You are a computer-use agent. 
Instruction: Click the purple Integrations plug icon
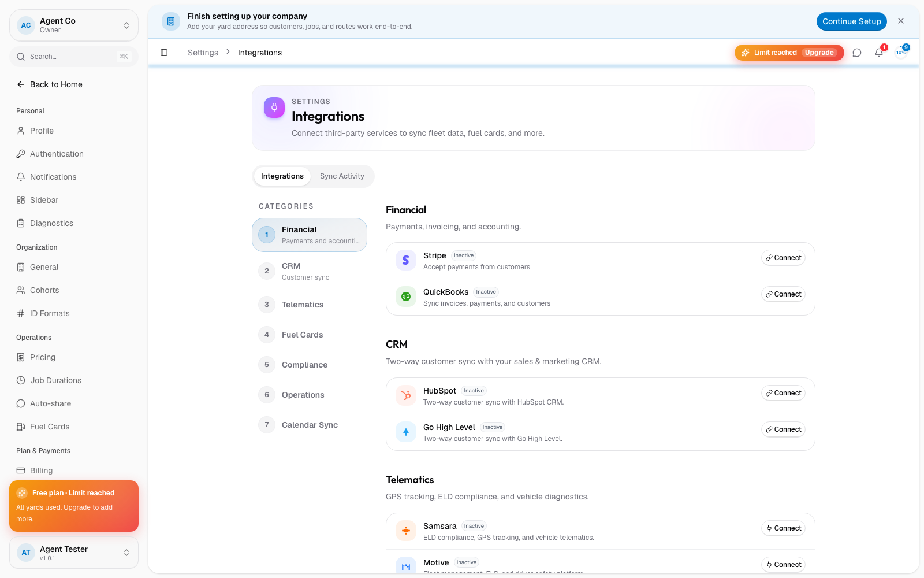tap(274, 108)
